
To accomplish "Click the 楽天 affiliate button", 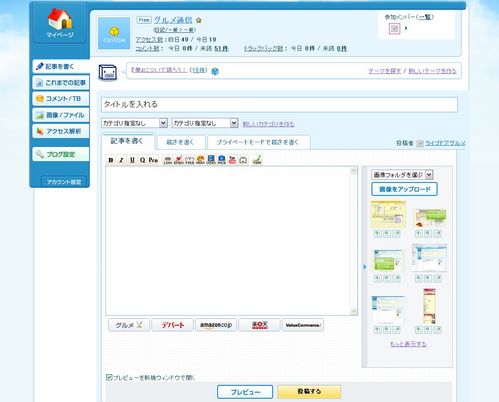I will tap(259, 325).
